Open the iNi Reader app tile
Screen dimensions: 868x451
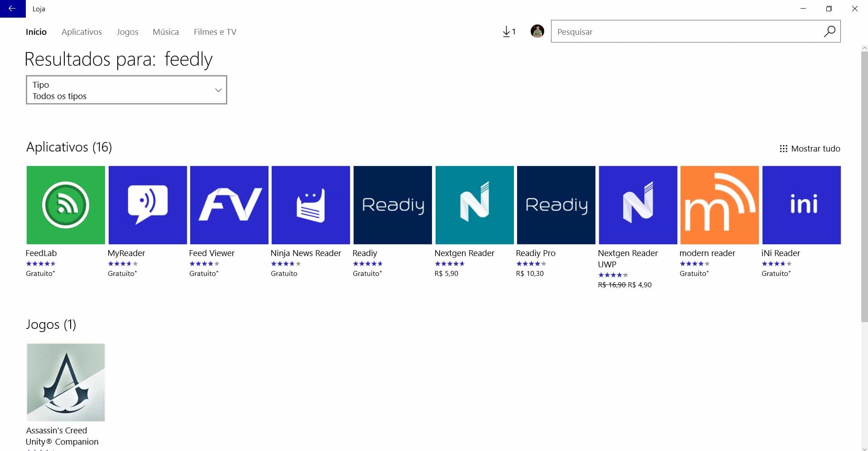tap(801, 205)
